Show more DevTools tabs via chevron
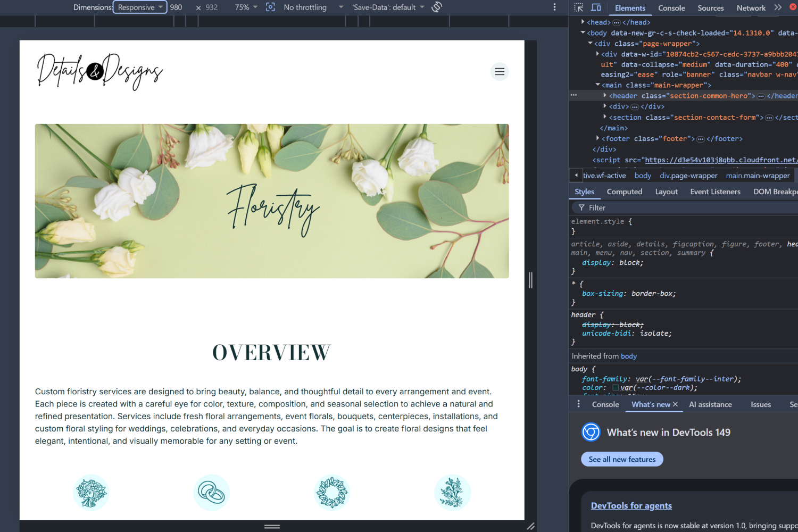The height and width of the screenshot is (532, 798). pyautogui.click(x=778, y=7)
